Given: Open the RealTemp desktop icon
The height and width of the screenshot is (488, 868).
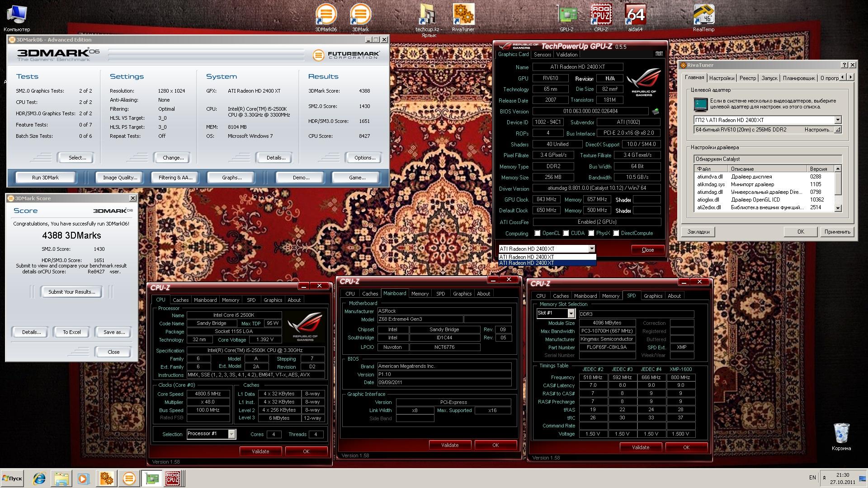Looking at the screenshot, I should 703,17.
